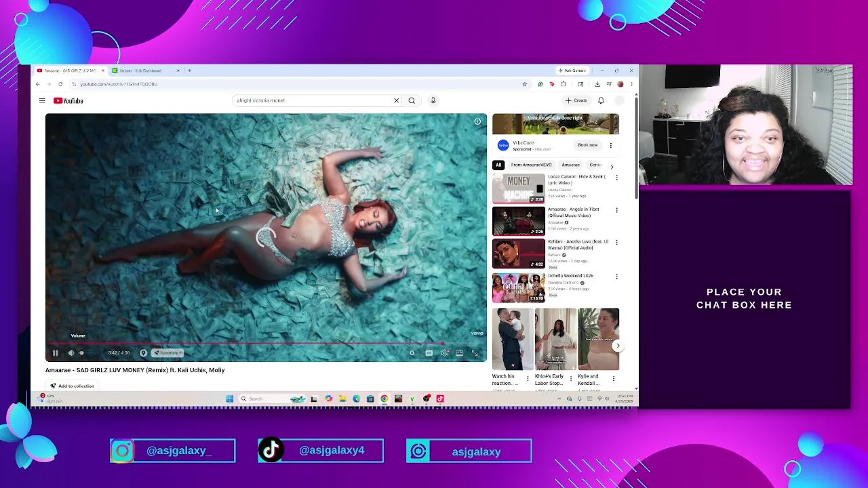The height and width of the screenshot is (488, 868).
Task: Go back with the browser arrow
Action: click(38, 84)
